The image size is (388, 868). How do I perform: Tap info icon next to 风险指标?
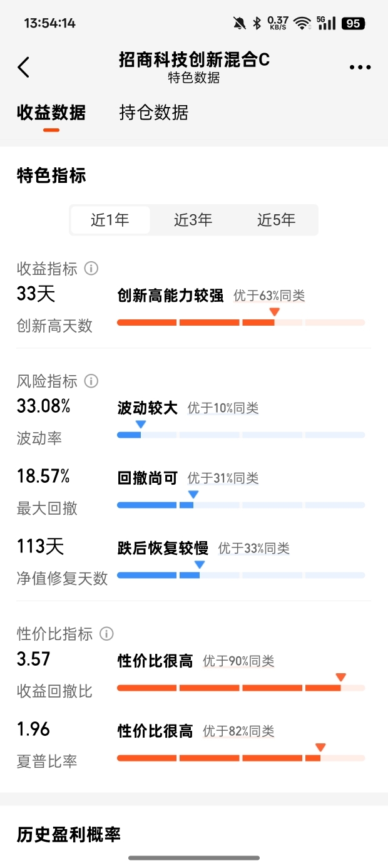91,381
